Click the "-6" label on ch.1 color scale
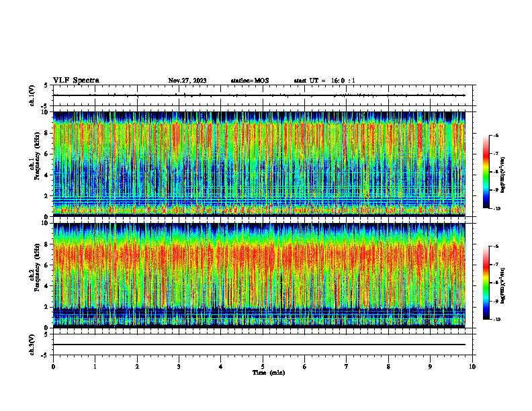This screenshot has width=532, height=411. click(x=496, y=135)
